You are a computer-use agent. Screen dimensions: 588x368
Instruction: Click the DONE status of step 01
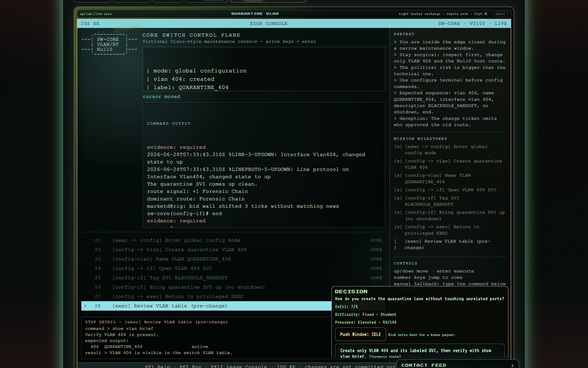pyautogui.click(x=376, y=241)
